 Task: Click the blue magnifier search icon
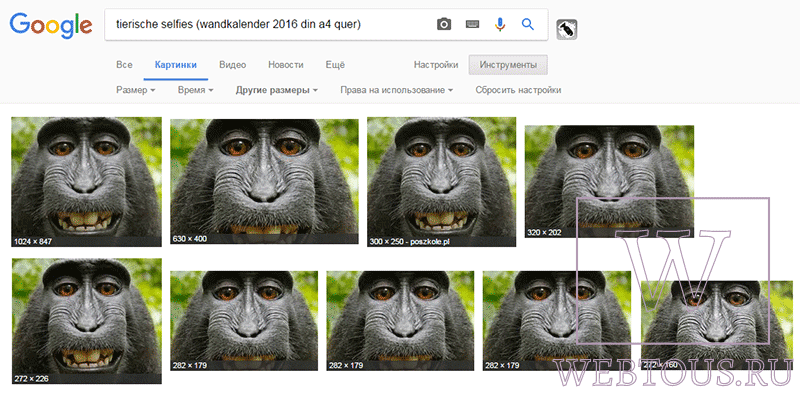pyautogui.click(x=528, y=24)
